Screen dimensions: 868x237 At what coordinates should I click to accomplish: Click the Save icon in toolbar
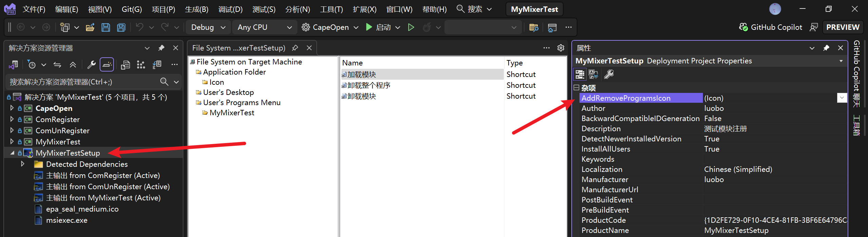106,27
